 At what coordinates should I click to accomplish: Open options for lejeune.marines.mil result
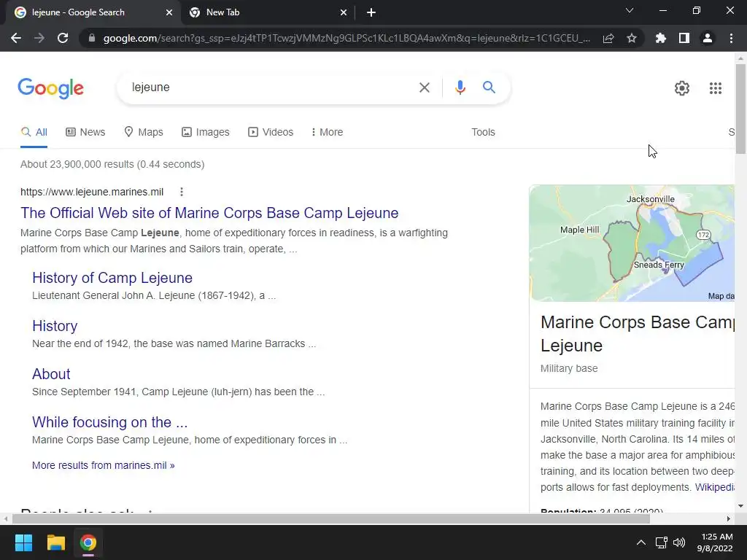[x=182, y=192]
